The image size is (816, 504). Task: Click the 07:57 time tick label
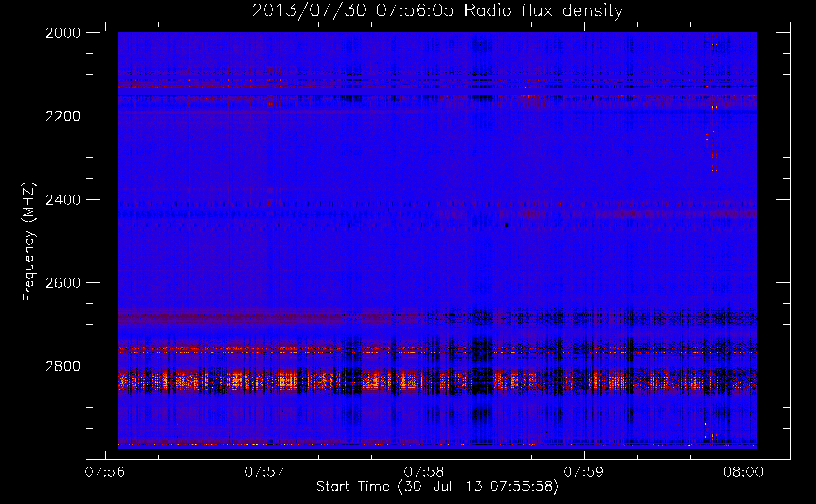tap(265, 472)
